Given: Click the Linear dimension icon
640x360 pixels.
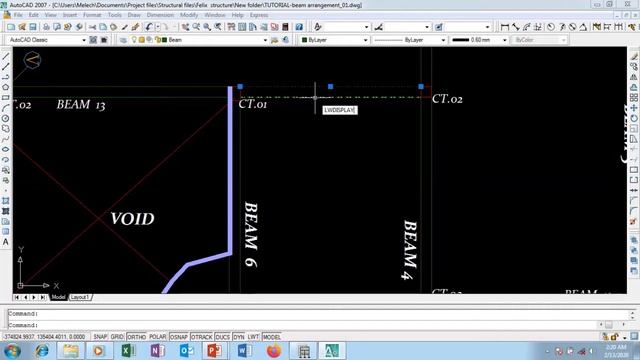Looking at the screenshot, I should [505, 27].
